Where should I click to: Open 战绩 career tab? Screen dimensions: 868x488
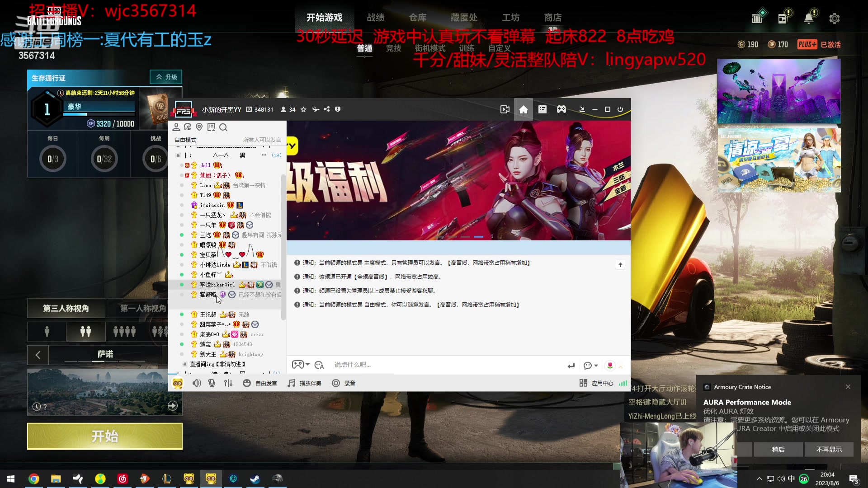pos(376,18)
